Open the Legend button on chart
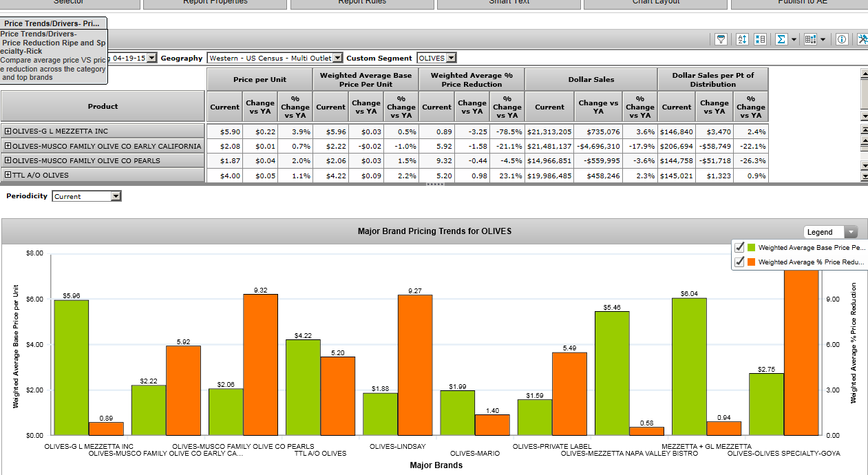Screen dimensions: 868x475 [x=830, y=232]
